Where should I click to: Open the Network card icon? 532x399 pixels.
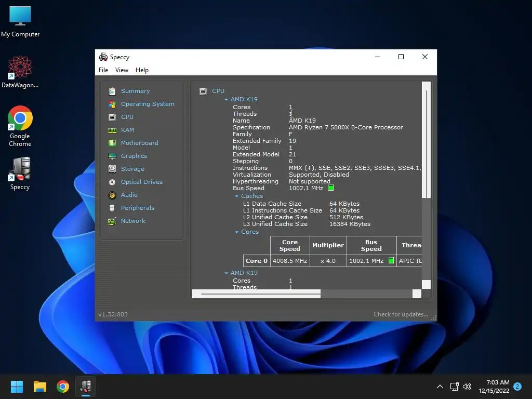112,221
